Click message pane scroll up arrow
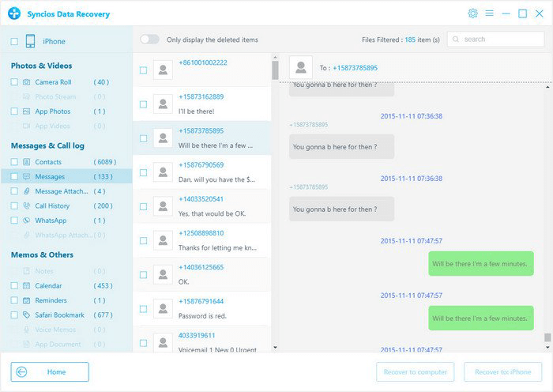This screenshot has height=392, width=553. pos(547,86)
